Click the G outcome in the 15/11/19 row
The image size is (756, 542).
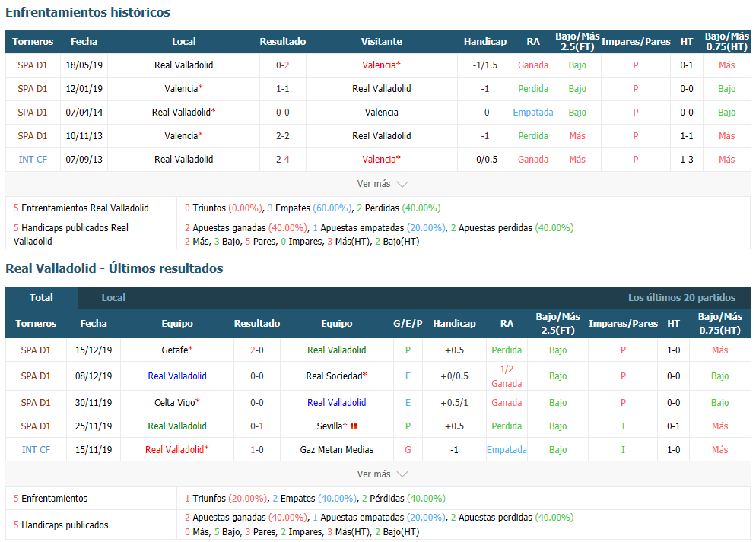pos(408,450)
